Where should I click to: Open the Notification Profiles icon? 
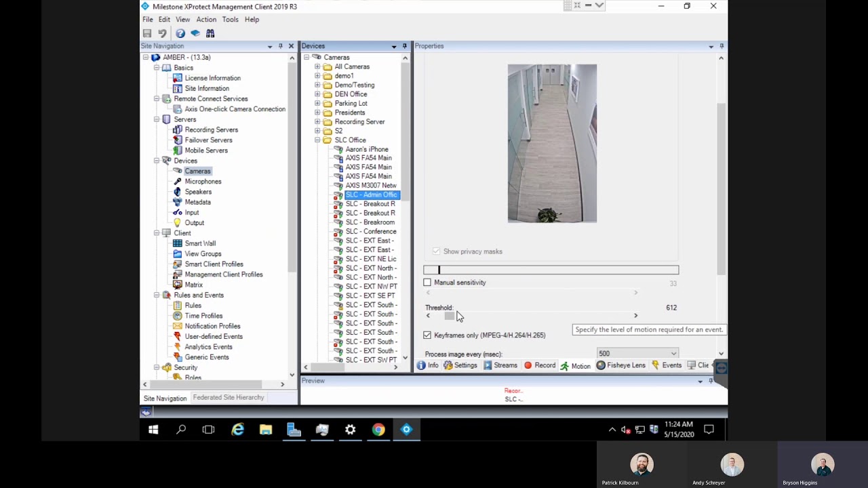click(178, 326)
